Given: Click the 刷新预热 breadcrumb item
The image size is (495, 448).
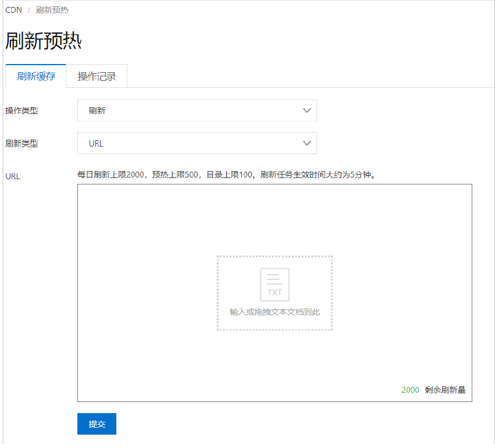Looking at the screenshot, I should (53, 10).
